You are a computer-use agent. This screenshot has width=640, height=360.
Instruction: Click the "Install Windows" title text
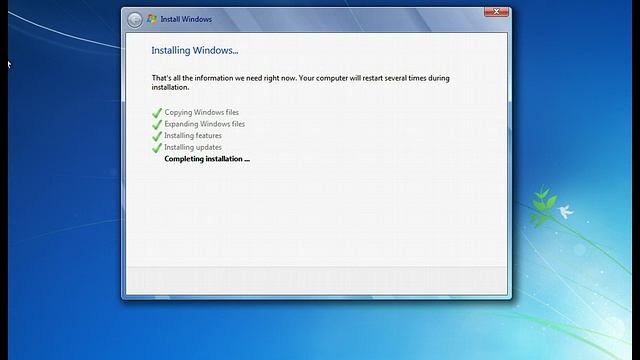point(186,19)
